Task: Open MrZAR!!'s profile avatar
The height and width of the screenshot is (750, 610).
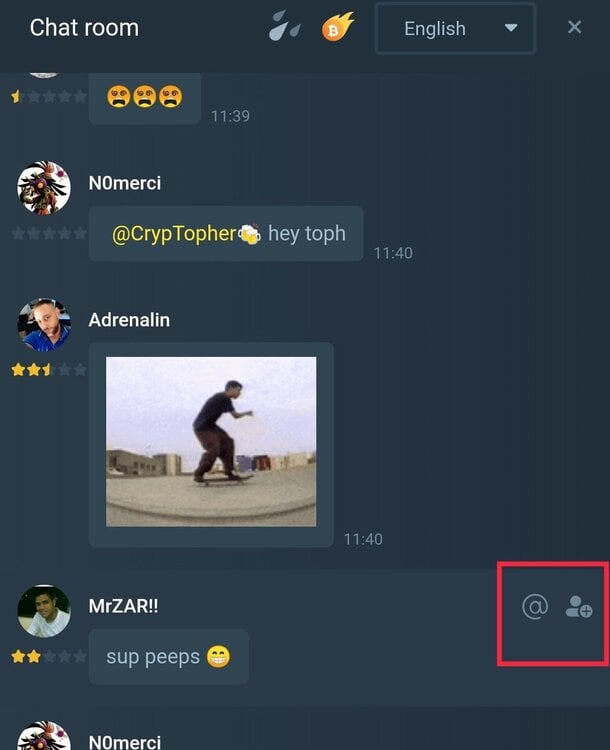Action: click(x=44, y=611)
